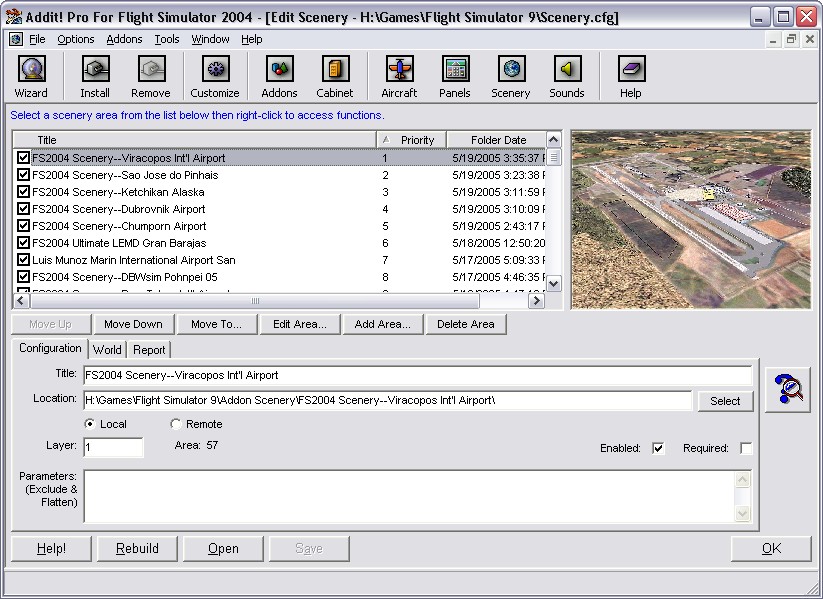Uncheck Chumporn Airport scenery checkbox

(23, 226)
